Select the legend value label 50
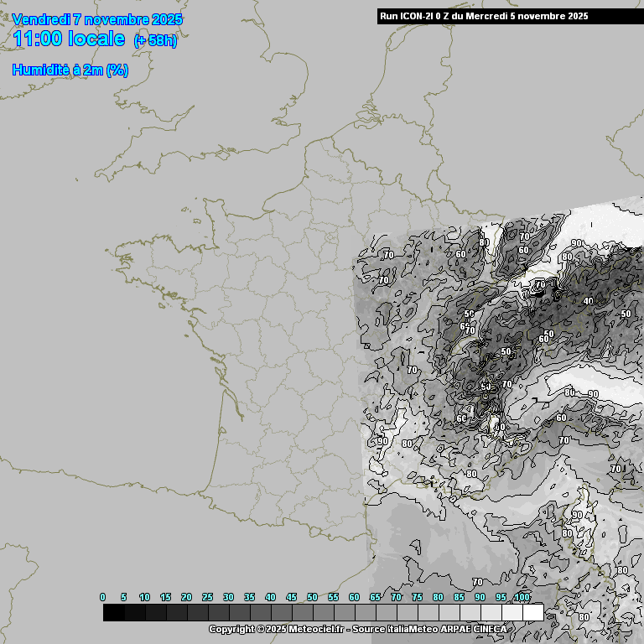This screenshot has width=644, height=644. [x=312, y=597]
